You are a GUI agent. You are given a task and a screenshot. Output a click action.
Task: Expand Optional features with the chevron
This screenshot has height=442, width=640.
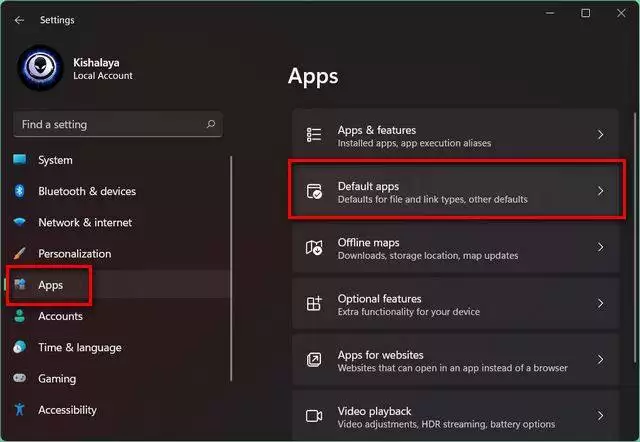(600, 303)
